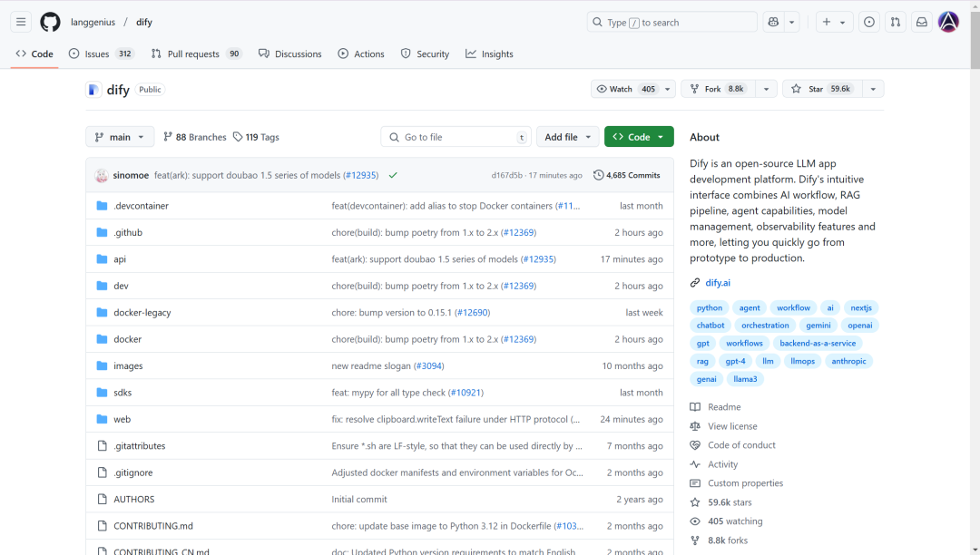The width and height of the screenshot is (980, 555).
Task: Open the Actions tab
Action: pyautogui.click(x=361, y=54)
